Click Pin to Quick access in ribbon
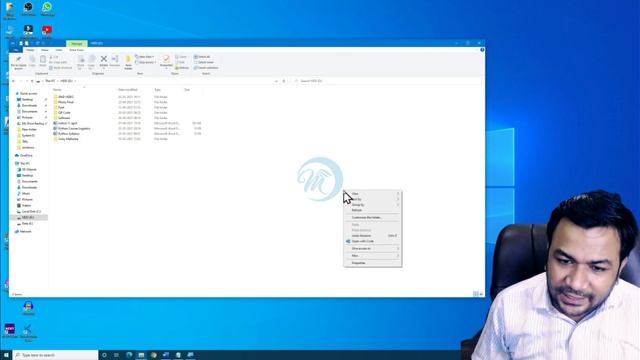Image resolution: width=640 pixels, height=360 pixels. tap(18, 62)
